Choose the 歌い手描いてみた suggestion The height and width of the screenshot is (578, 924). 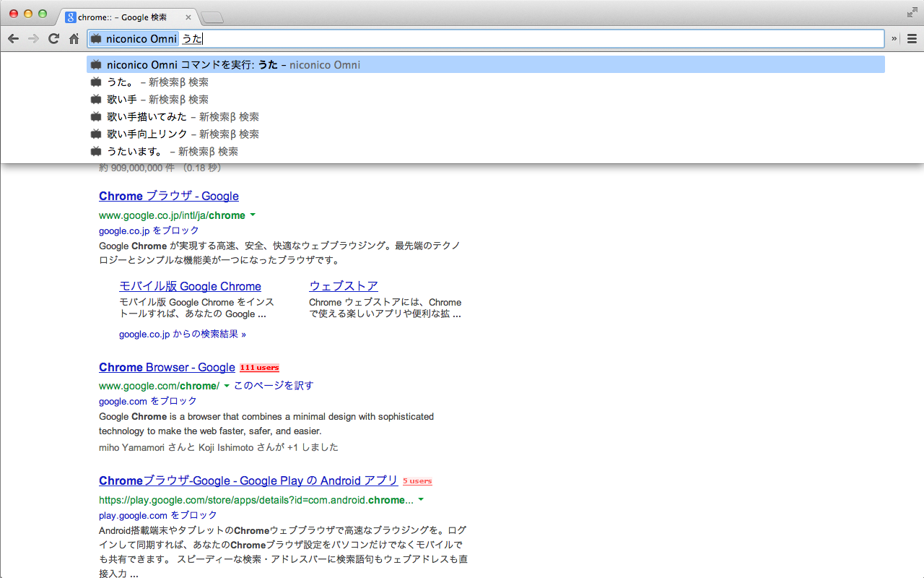[x=486, y=117]
